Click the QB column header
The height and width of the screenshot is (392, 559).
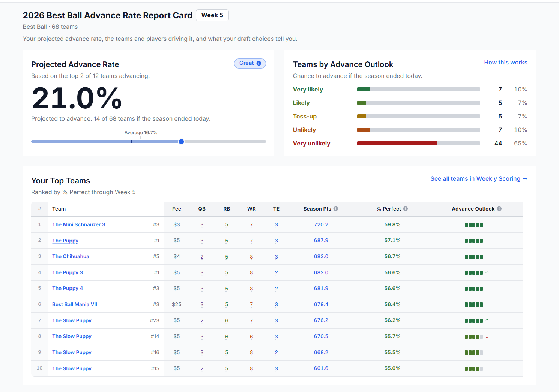coord(202,209)
